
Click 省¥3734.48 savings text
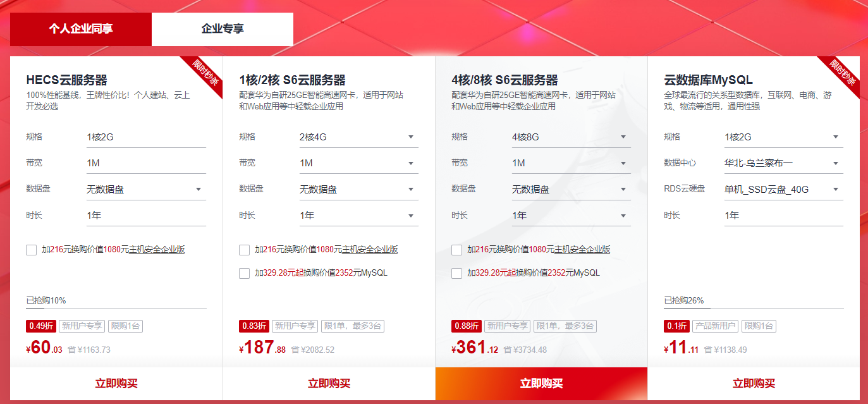tap(525, 350)
